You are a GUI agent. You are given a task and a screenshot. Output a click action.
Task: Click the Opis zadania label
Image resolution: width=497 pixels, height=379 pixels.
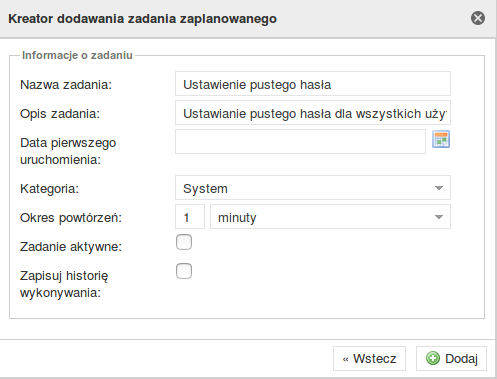pos(60,114)
